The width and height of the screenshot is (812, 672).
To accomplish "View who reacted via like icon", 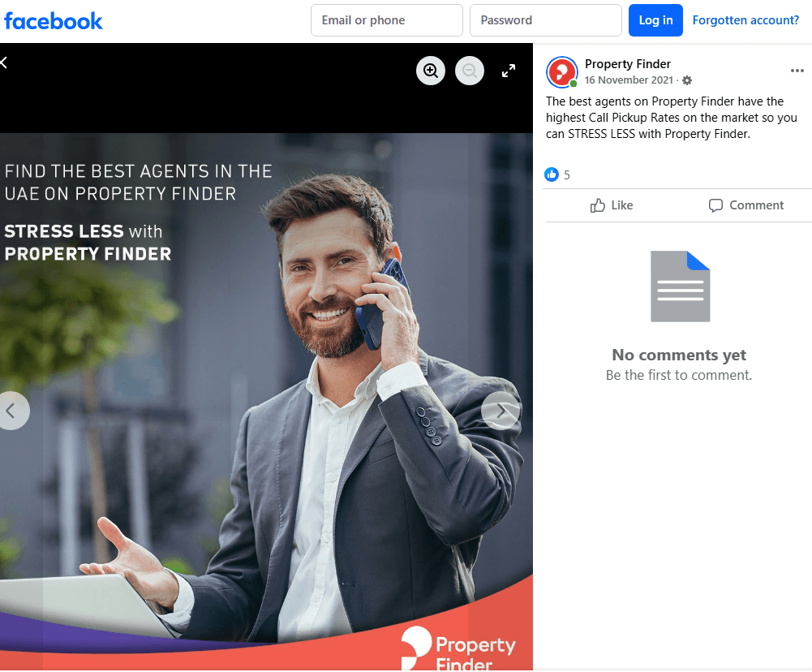I will [x=552, y=174].
